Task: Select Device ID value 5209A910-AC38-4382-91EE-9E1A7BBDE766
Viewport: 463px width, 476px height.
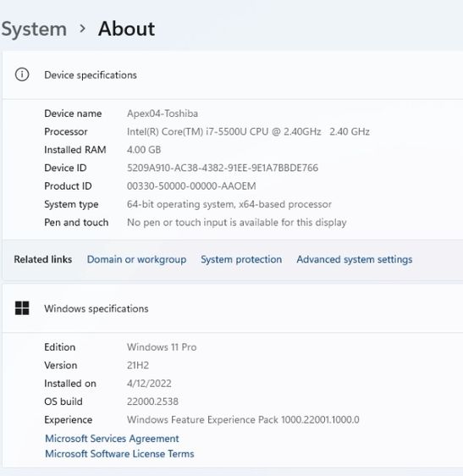Action: point(223,168)
